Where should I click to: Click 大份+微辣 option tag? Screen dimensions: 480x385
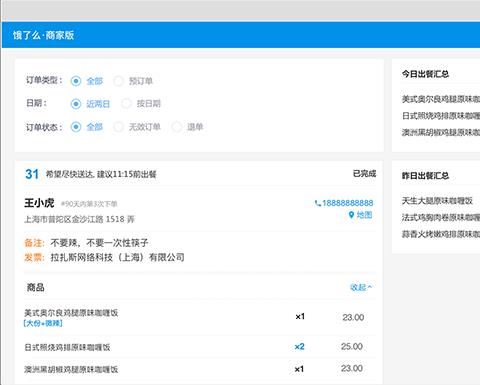click(43, 323)
